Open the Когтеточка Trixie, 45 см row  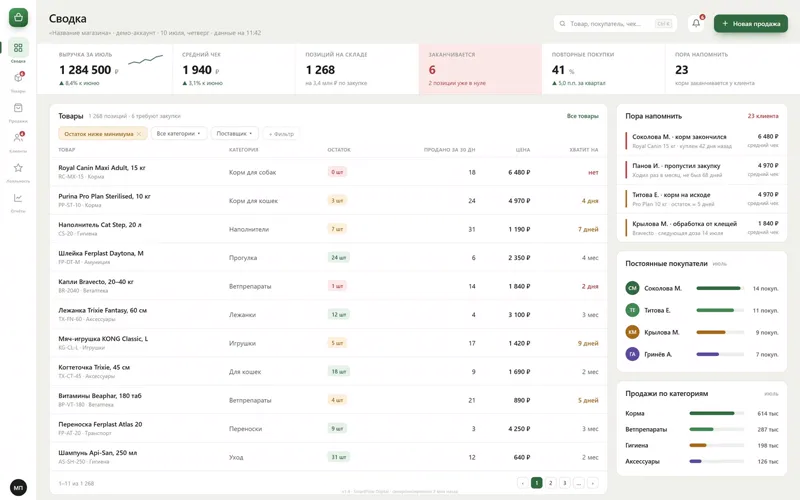tap(329, 372)
